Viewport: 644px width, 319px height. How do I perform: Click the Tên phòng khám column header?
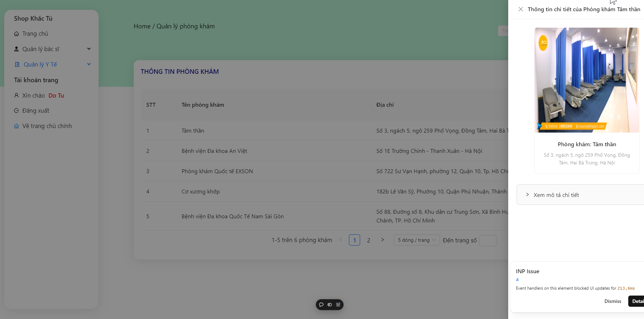point(203,105)
